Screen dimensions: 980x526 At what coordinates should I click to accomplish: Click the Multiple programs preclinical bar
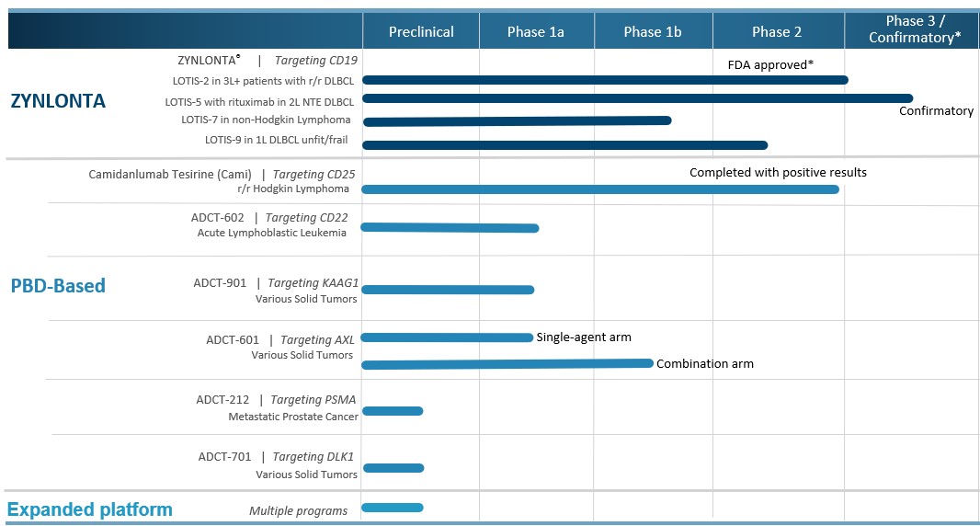click(393, 508)
